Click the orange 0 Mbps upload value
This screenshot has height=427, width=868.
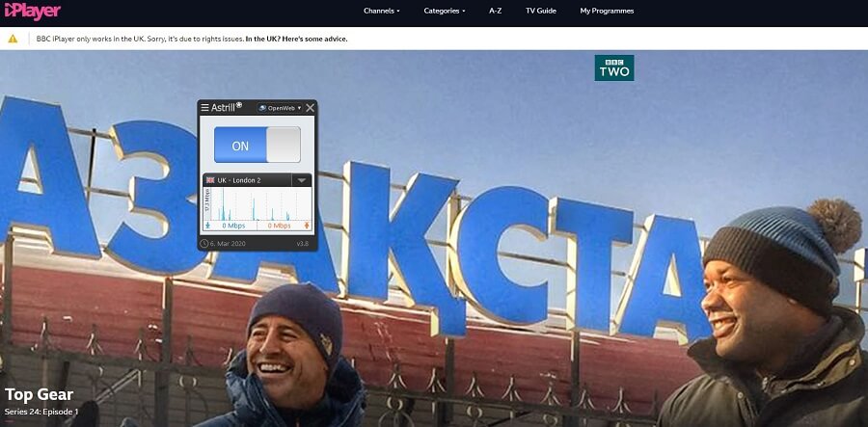(x=279, y=226)
